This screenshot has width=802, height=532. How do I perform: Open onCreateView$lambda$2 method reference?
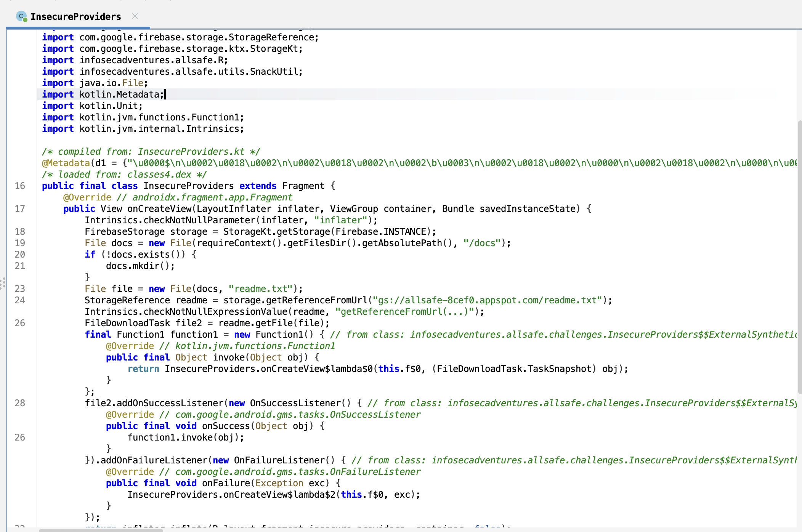point(279,495)
